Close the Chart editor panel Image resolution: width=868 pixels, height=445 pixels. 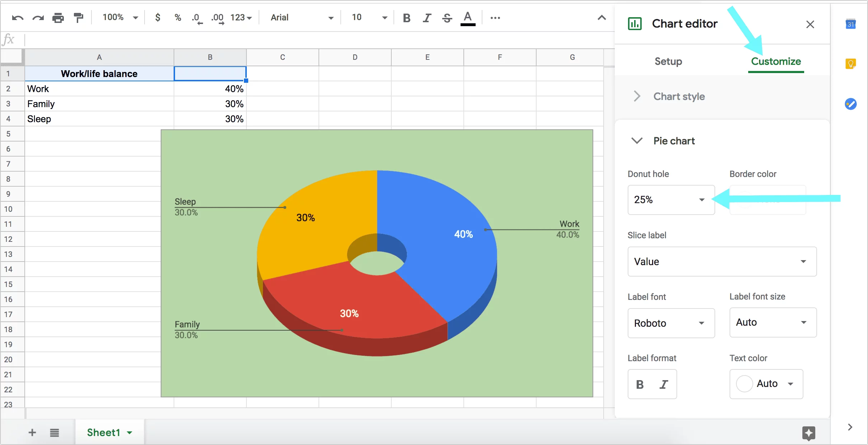click(x=810, y=24)
